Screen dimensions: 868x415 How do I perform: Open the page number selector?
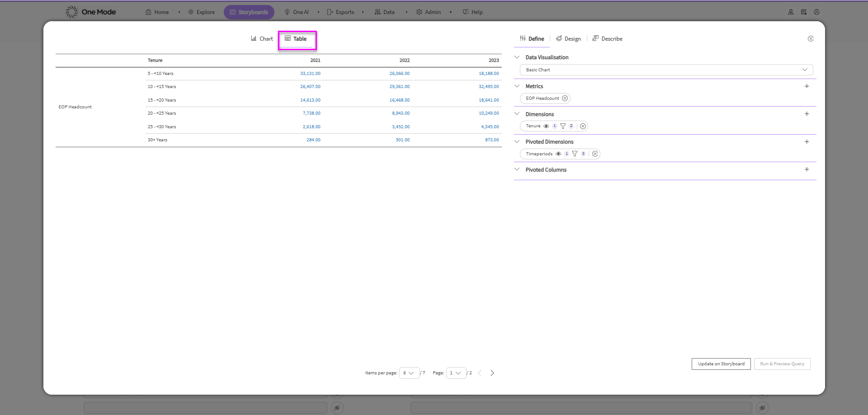(x=456, y=373)
